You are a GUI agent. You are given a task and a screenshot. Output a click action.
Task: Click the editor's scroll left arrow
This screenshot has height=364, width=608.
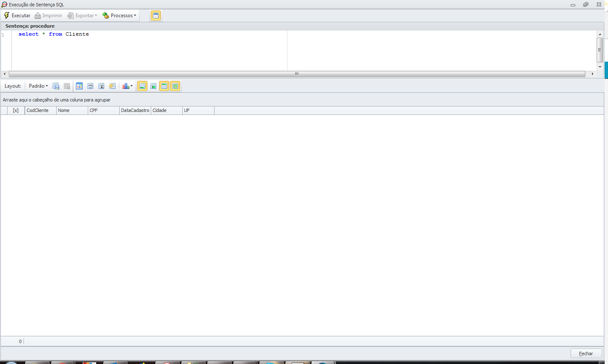(5, 74)
